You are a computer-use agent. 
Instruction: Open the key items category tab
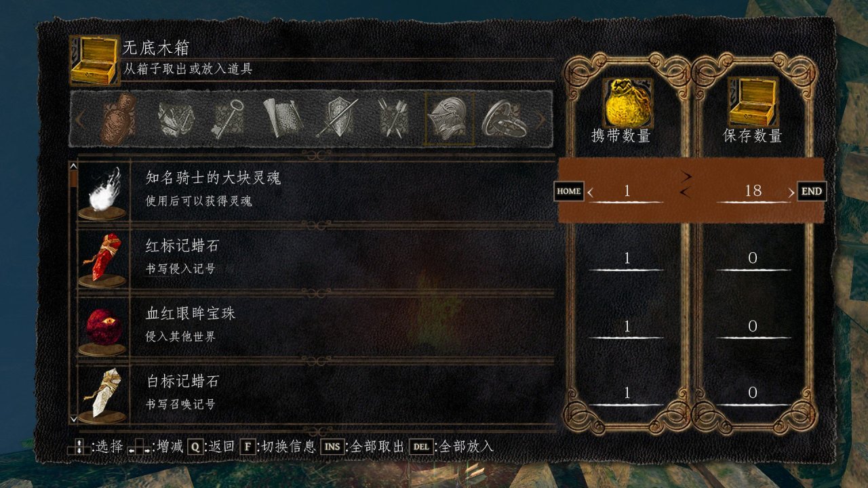228,119
